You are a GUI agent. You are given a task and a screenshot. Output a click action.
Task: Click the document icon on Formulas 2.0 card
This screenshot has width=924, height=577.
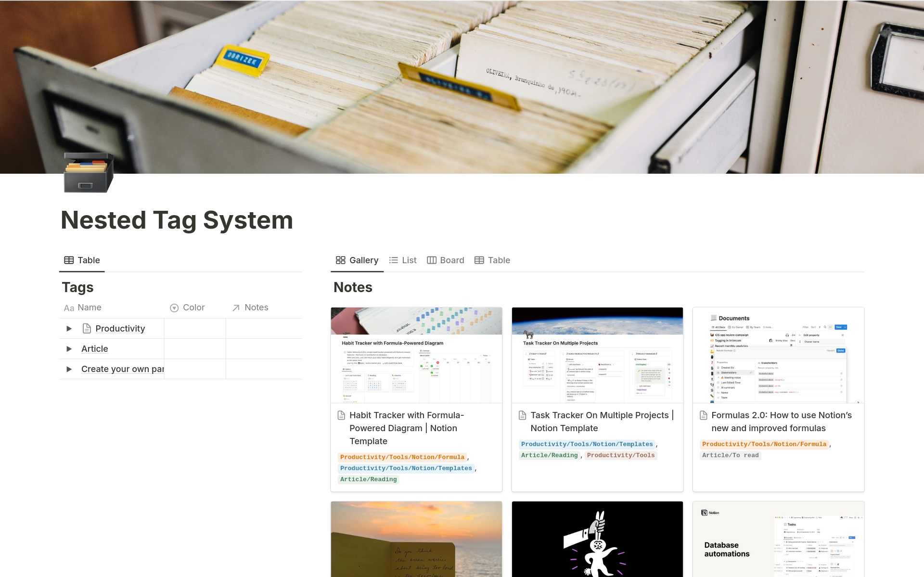(x=703, y=415)
